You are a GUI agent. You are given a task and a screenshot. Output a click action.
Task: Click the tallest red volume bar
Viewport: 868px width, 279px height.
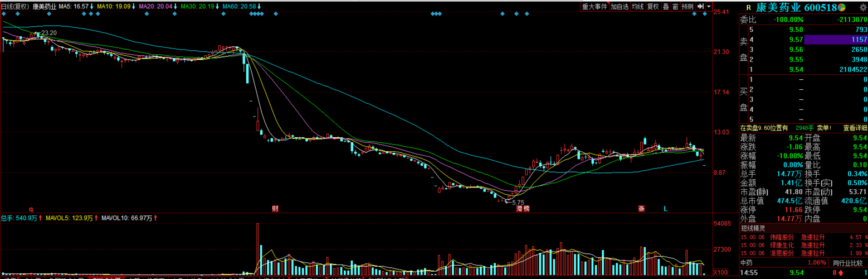(257, 249)
